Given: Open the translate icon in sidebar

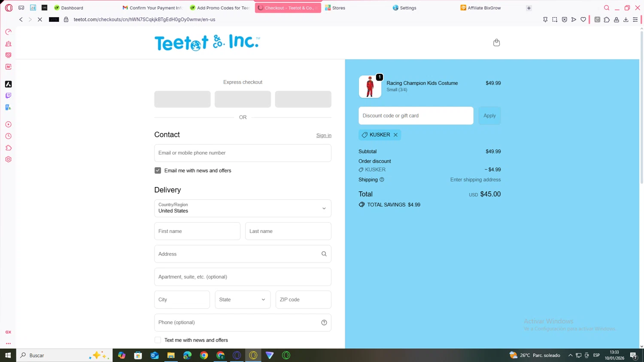Looking at the screenshot, I should pyautogui.click(x=8, y=107).
